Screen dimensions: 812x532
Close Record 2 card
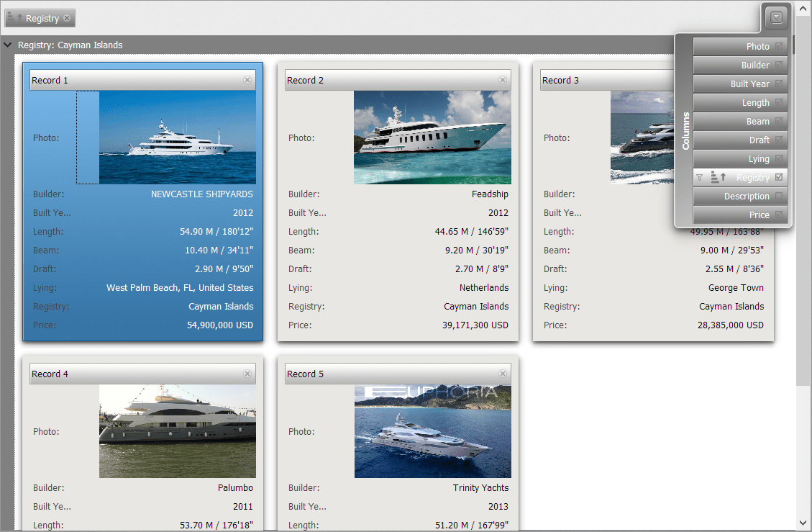coord(503,80)
